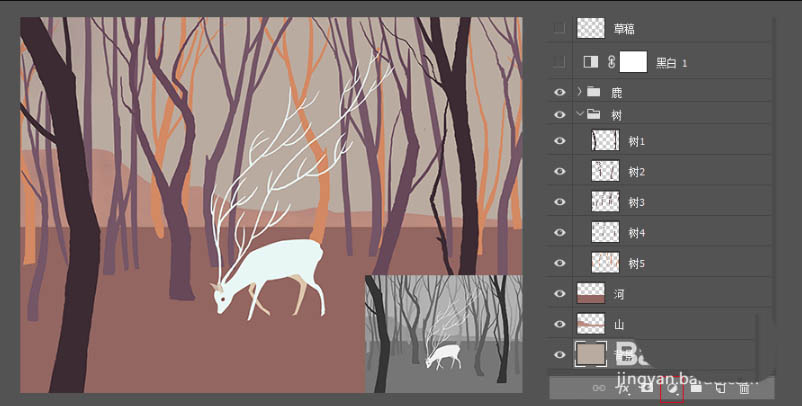Select the beige background layer thumbnail
This screenshot has height=406, width=802.
(x=591, y=354)
